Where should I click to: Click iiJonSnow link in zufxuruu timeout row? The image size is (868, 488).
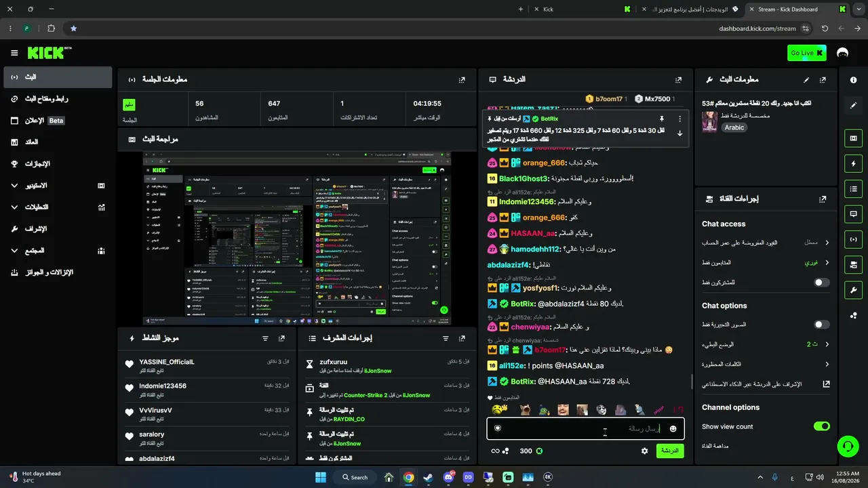pos(378,371)
